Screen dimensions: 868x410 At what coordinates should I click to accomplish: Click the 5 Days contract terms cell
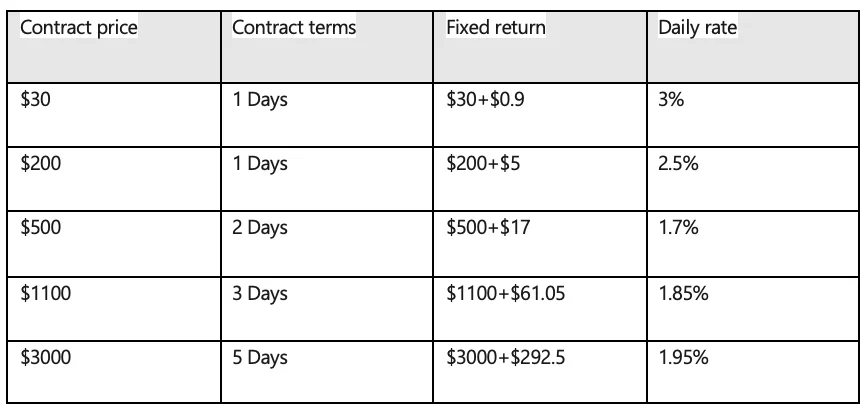coord(260,357)
